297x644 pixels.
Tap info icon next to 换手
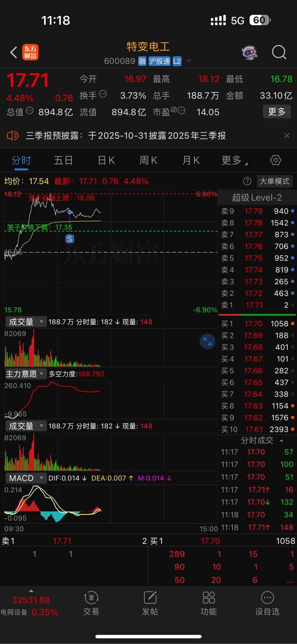103,94
